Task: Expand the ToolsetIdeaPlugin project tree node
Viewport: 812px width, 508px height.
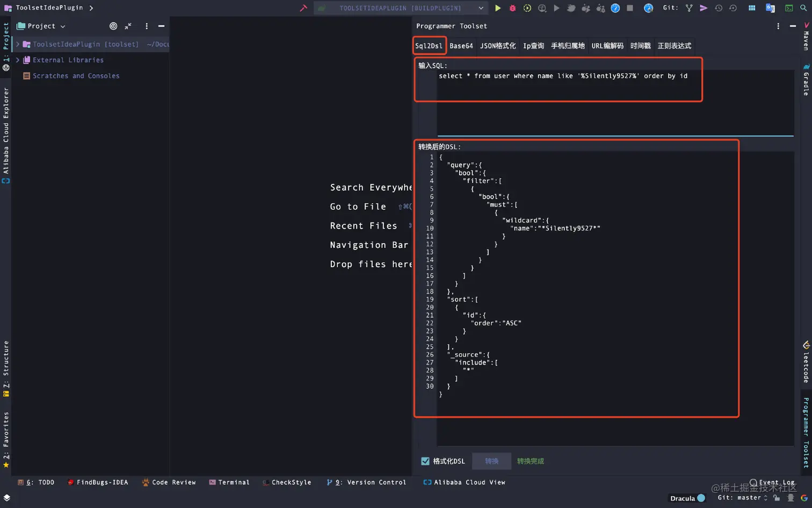Action: point(18,44)
